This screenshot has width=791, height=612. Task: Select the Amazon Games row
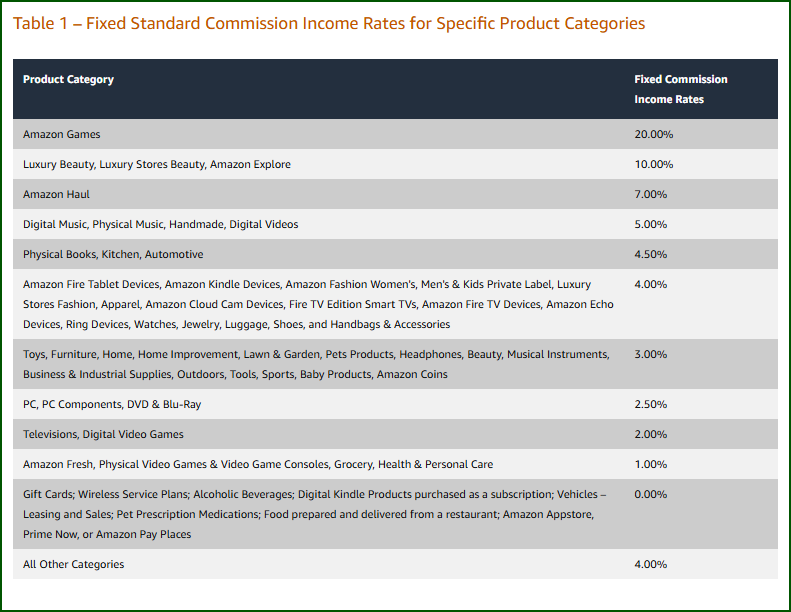[395, 134]
